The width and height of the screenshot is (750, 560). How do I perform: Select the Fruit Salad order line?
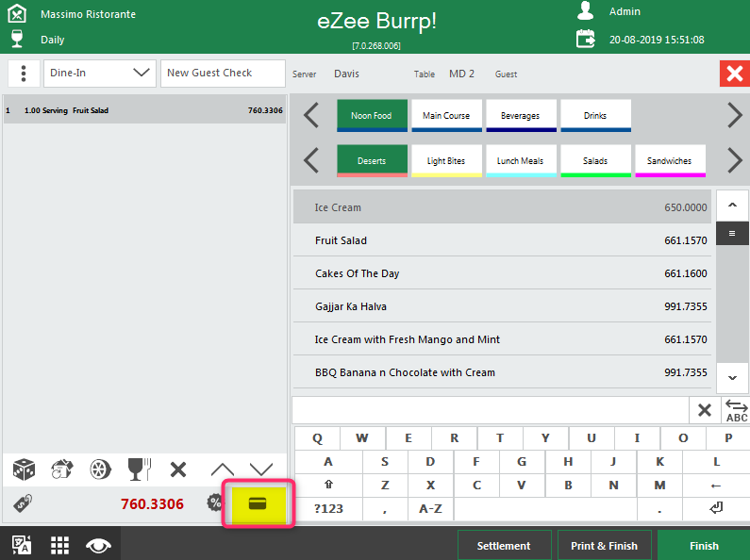[x=144, y=110]
